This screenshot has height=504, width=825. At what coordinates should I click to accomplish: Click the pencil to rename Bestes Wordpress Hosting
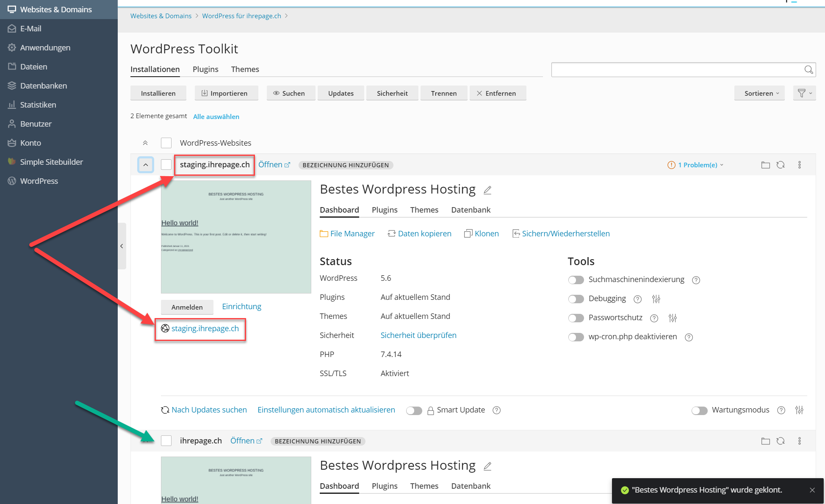[487, 190]
